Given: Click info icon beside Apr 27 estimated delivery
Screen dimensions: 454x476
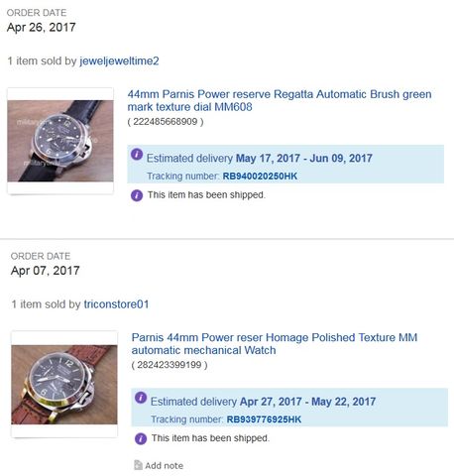Looking at the screenshot, I should click(x=141, y=398).
